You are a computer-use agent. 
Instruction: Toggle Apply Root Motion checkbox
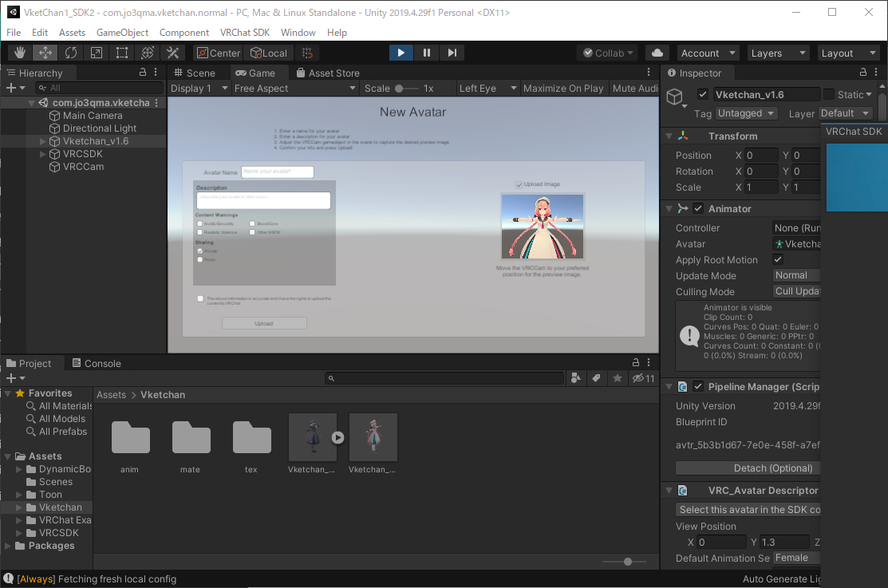pos(778,260)
